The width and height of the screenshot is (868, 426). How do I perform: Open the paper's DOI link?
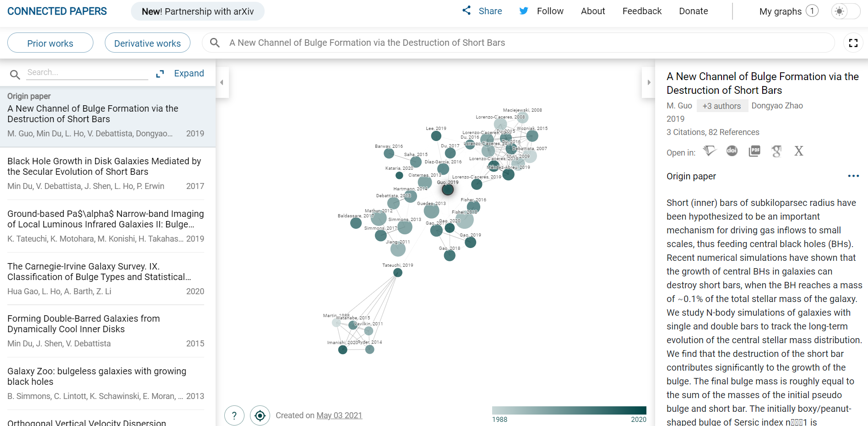coord(732,151)
